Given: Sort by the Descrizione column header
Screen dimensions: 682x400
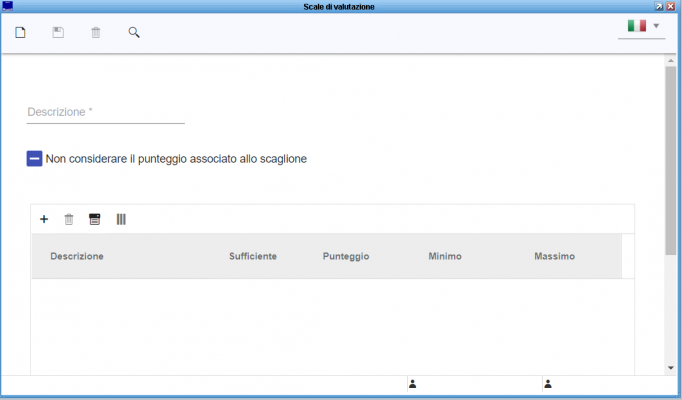Looking at the screenshot, I should [77, 256].
